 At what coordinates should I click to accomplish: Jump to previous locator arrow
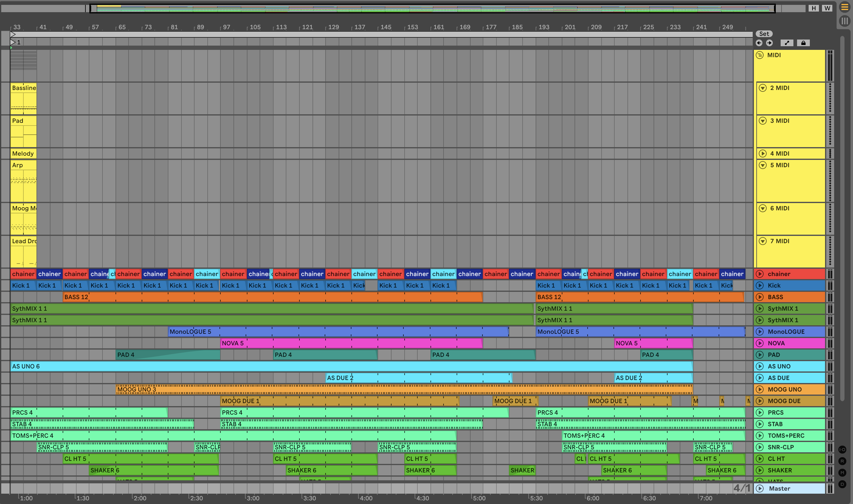pos(759,43)
